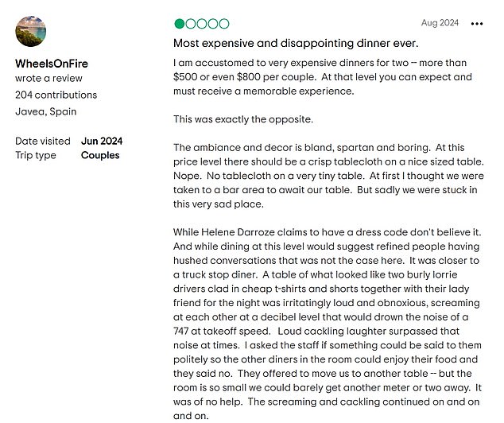Click the Date visited label
The image size is (504, 423).
43,141
